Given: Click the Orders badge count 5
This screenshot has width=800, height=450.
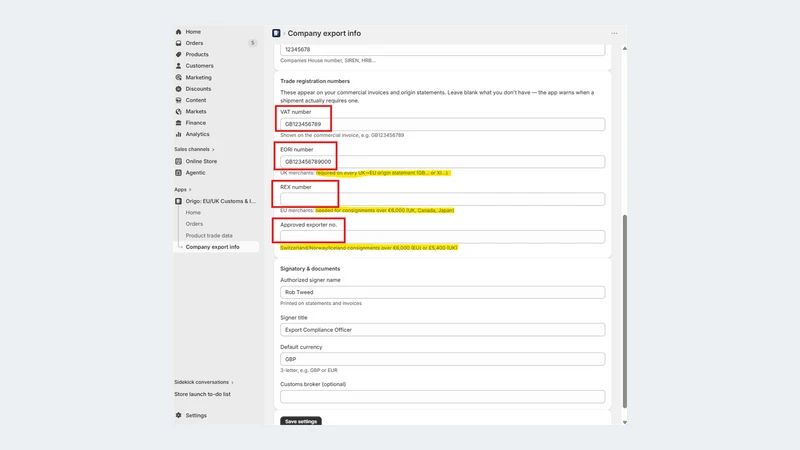Looking at the screenshot, I should [252, 43].
